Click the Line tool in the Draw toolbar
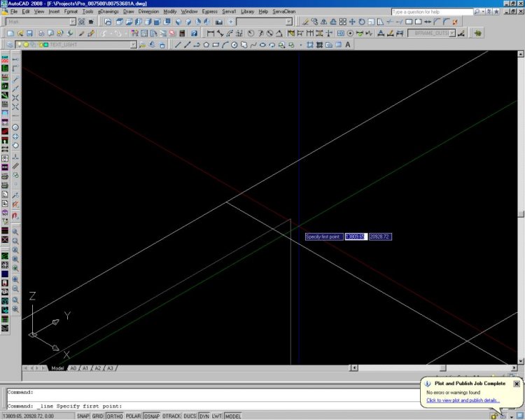 tap(177, 45)
